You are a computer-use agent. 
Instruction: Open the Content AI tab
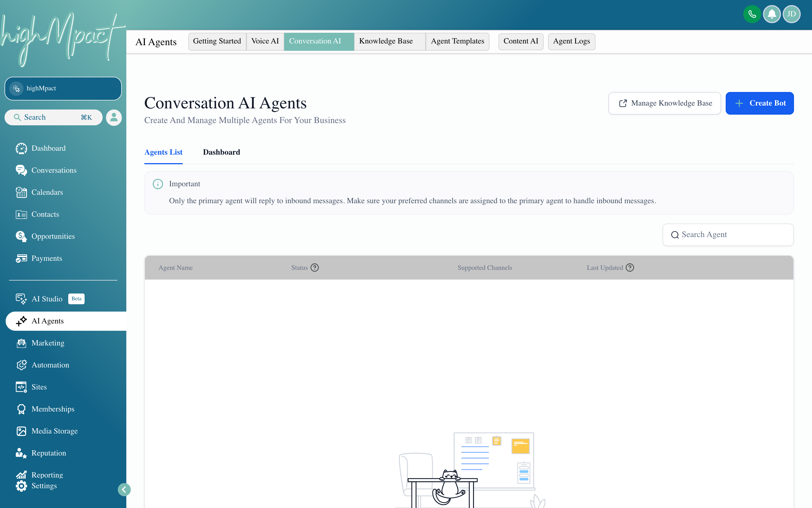click(521, 41)
